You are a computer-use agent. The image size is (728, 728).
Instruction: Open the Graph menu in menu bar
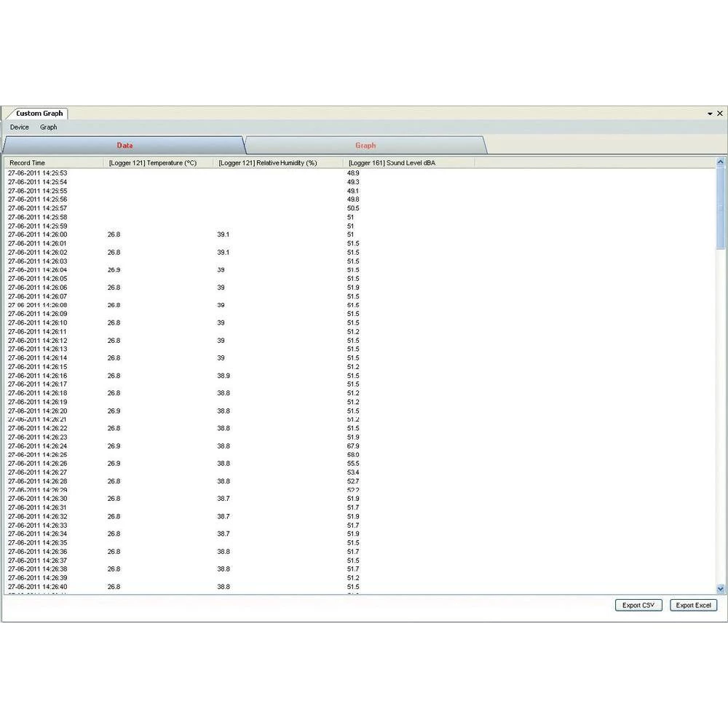coord(48,127)
